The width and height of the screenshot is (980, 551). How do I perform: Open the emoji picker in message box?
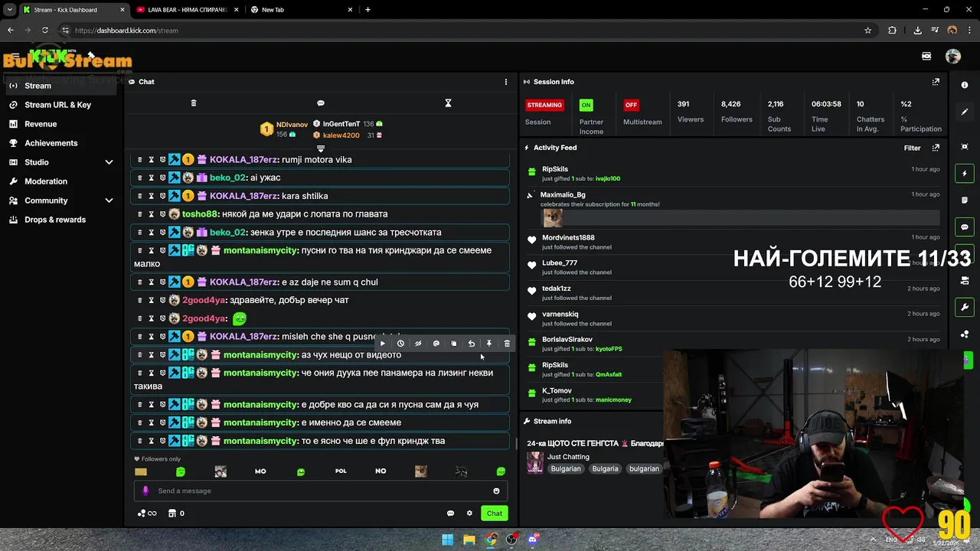click(x=496, y=491)
